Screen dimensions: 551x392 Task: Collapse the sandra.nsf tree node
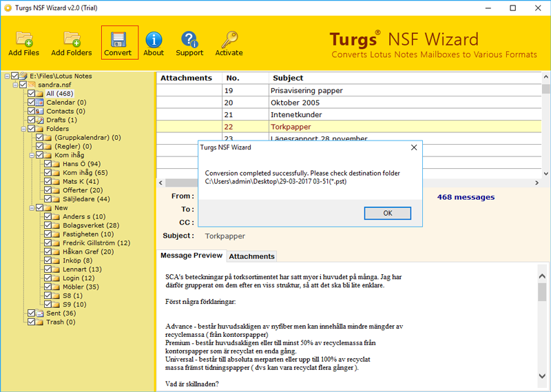(15, 85)
